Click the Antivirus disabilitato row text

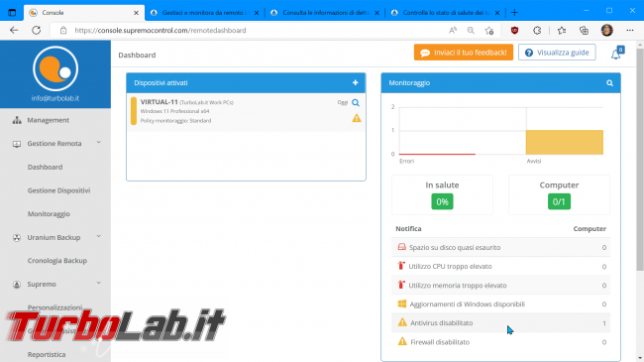tap(442, 323)
